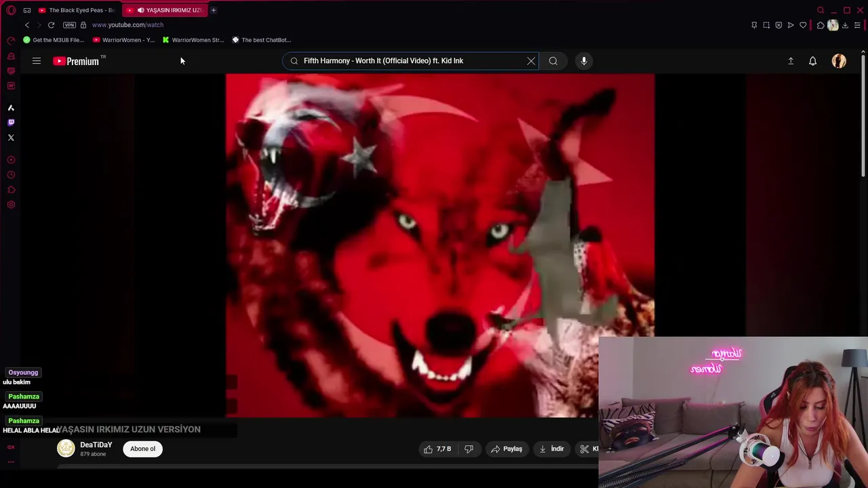The image size is (868, 488).
Task: Start voice search with the microphone
Action: [584, 61]
